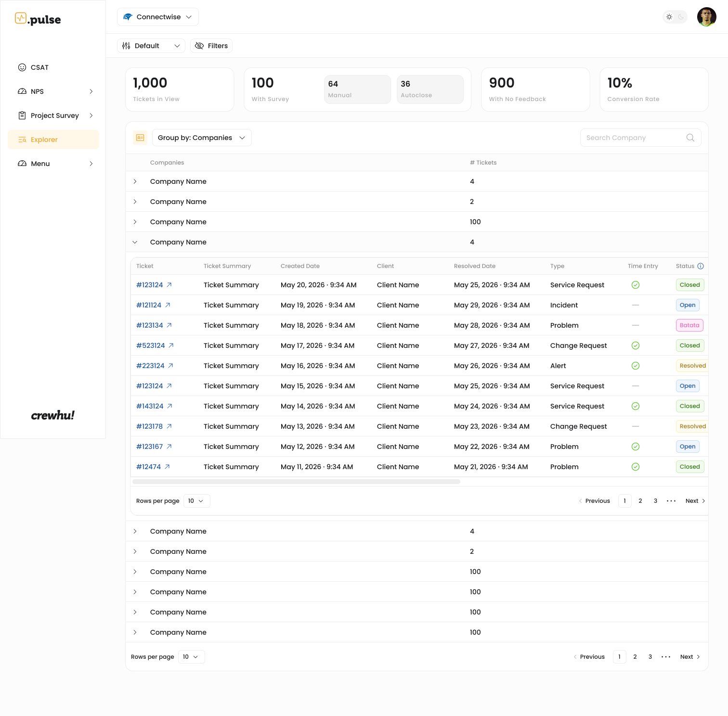Click Previous in bottom company pagination
Image resolution: width=728 pixels, height=716 pixels.
pos(589,657)
